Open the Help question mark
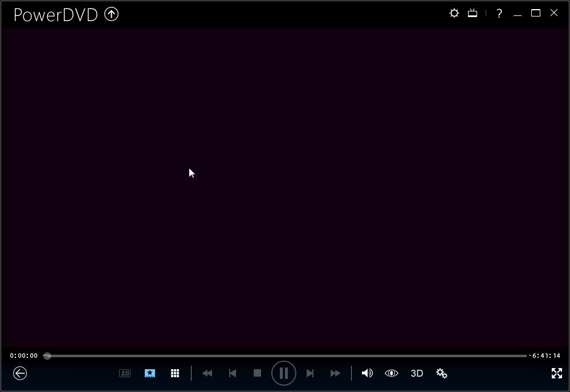The width and height of the screenshot is (570, 392). coord(499,14)
